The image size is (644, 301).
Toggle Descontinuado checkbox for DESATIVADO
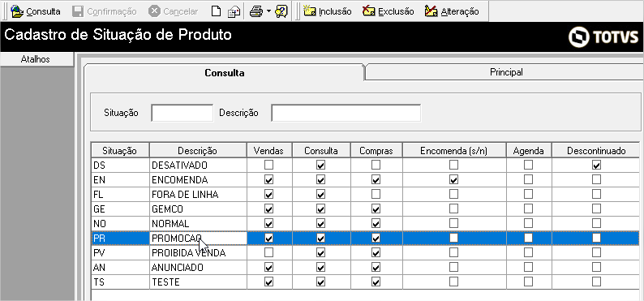(596, 165)
